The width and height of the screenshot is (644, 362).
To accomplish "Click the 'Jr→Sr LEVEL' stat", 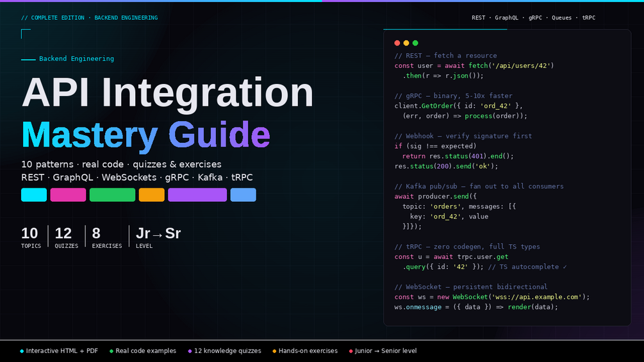I will pos(158,237).
